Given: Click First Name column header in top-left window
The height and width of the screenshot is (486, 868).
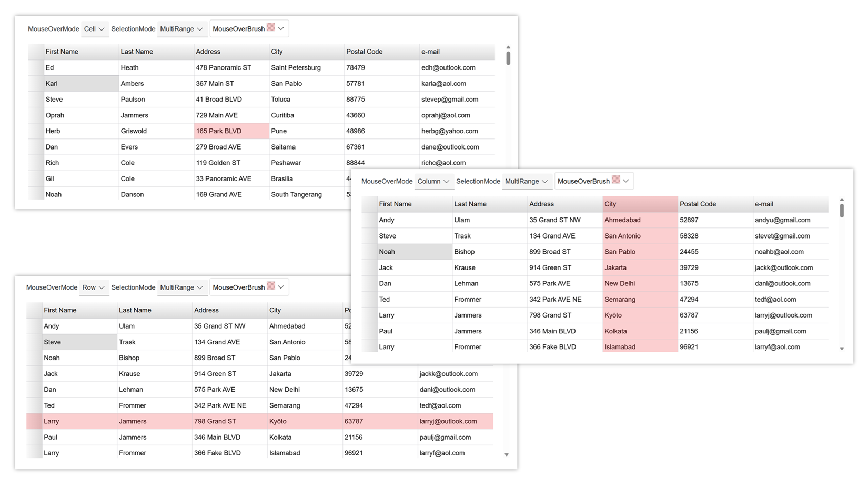Looking at the screenshot, I should pyautogui.click(x=81, y=52).
